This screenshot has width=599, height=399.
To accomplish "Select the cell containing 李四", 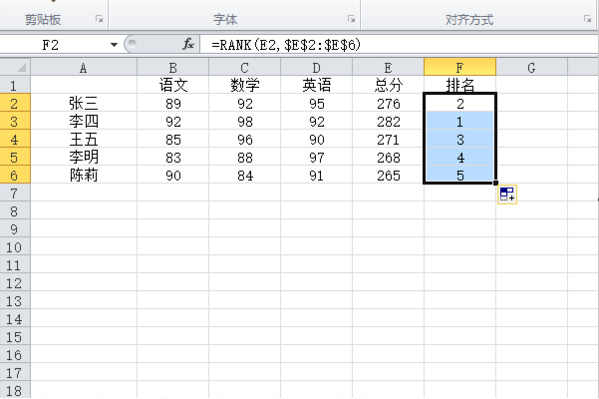I will 84,121.
